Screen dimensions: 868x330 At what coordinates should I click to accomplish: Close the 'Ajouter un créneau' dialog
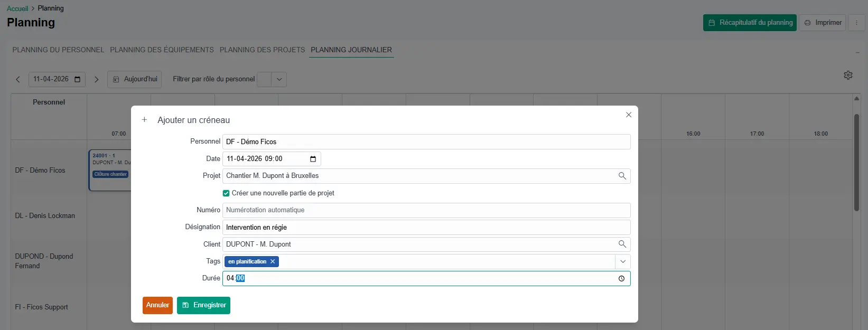[x=628, y=115]
